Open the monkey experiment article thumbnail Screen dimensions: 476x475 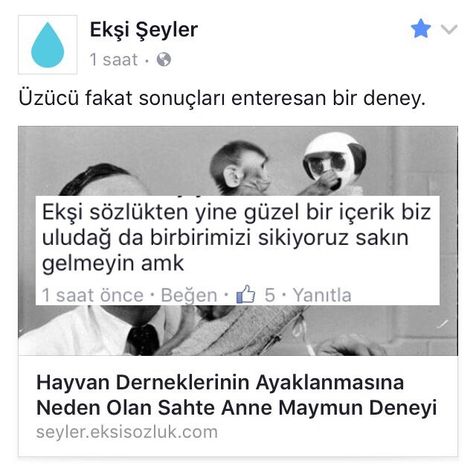238,240
